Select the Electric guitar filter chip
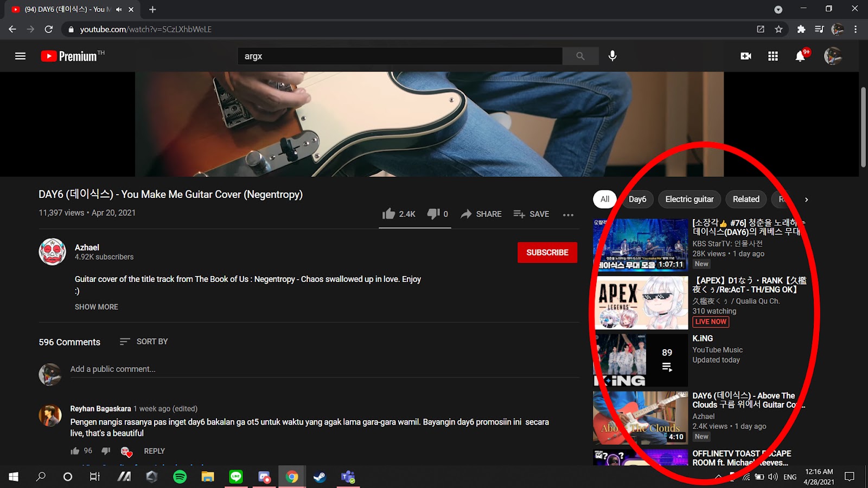 tap(690, 200)
